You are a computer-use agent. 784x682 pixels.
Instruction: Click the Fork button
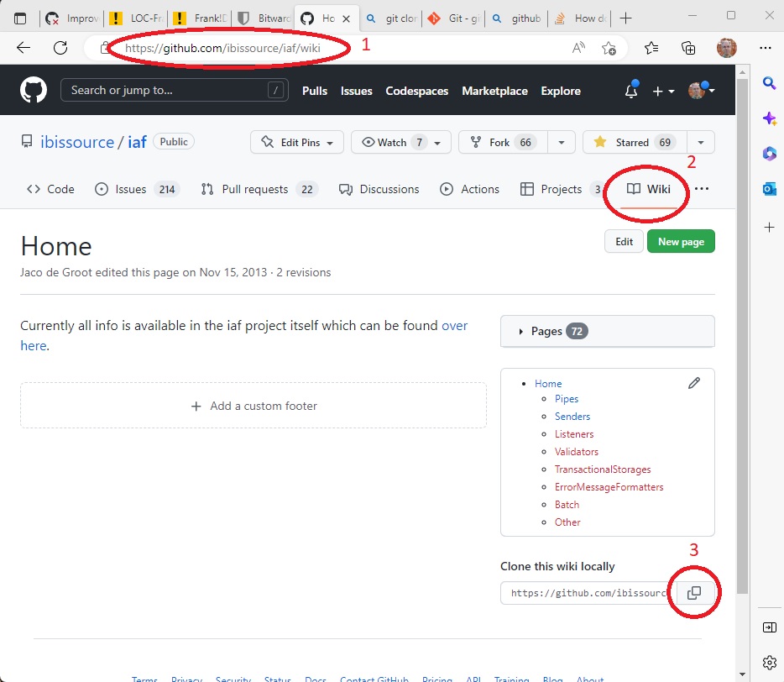click(503, 143)
